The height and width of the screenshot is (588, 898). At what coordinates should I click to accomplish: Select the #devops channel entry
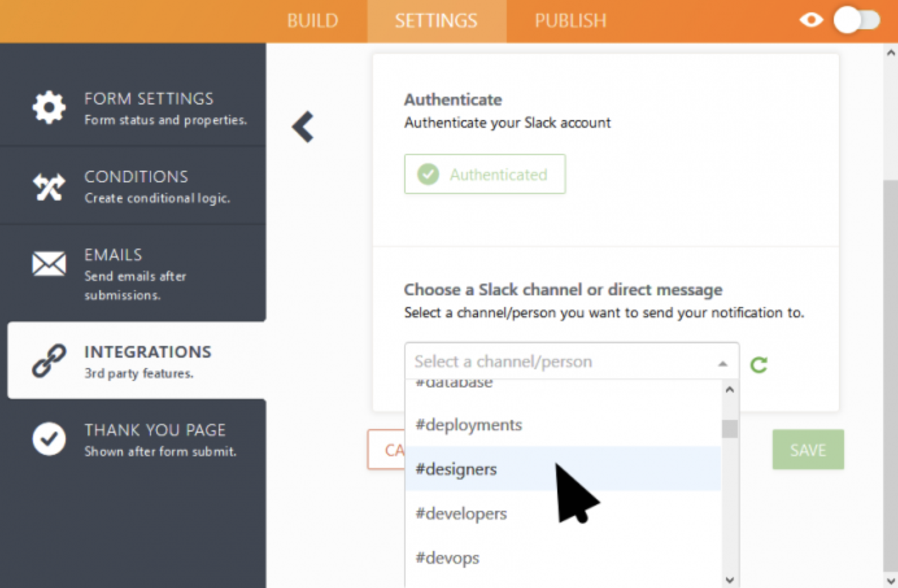click(448, 558)
